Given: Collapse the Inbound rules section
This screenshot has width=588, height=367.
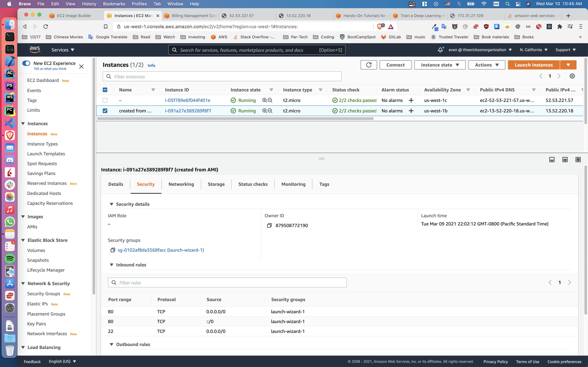Looking at the screenshot, I should 112,265.
